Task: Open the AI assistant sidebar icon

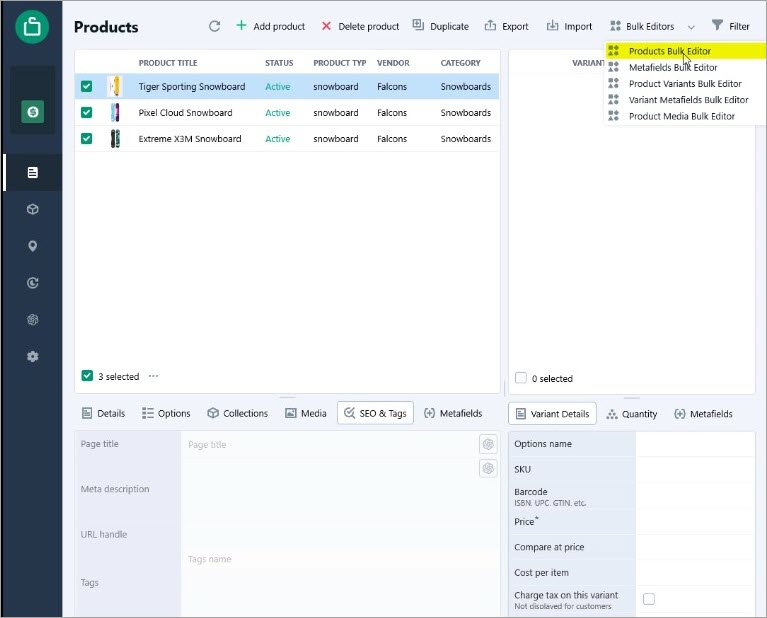Action: pyautogui.click(x=33, y=320)
